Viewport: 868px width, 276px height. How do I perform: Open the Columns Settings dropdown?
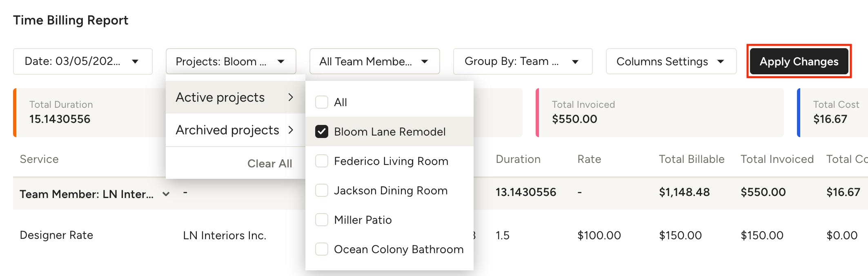[x=671, y=61]
